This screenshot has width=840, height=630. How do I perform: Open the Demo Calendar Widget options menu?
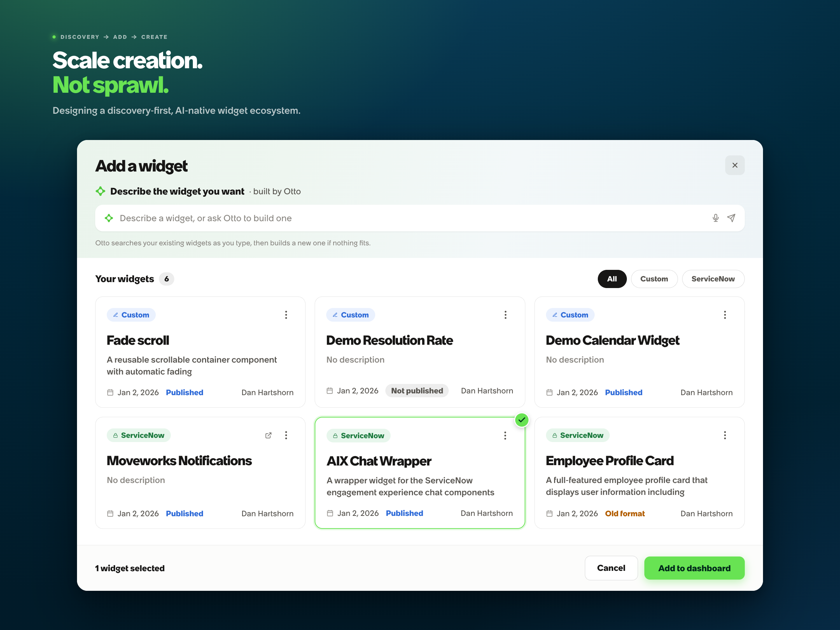point(725,315)
